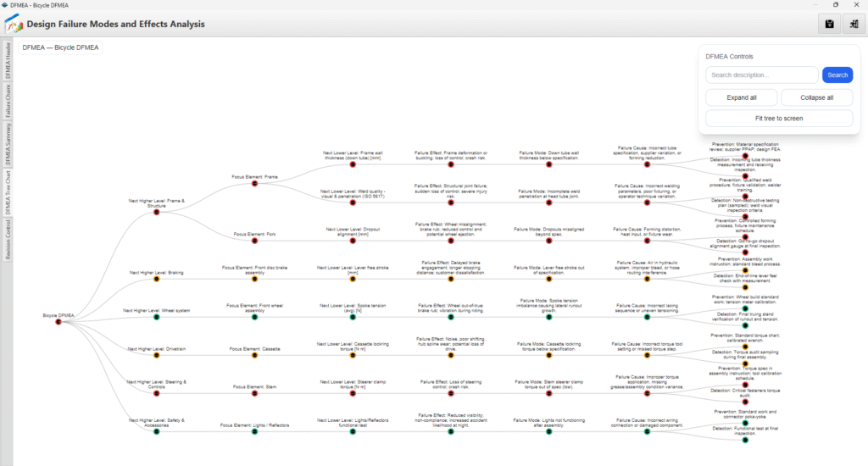
Task: Click the Braking node circle
Action: point(156,280)
